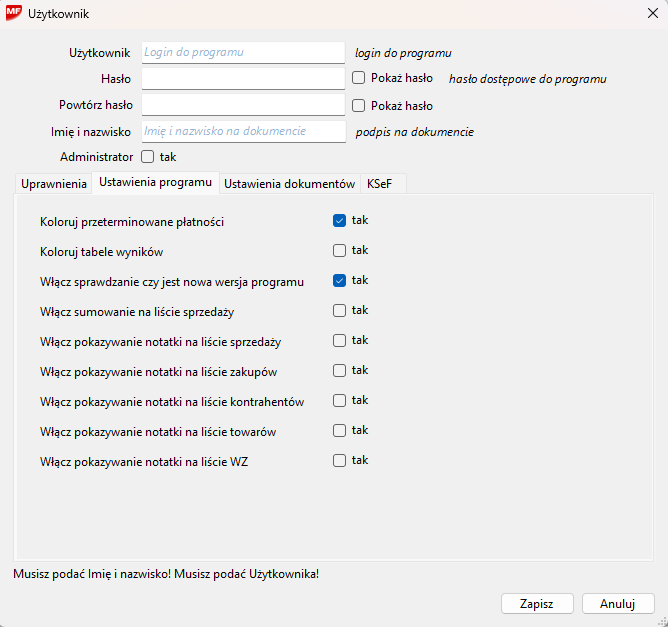Click the Powtórz hasło field
Image resolution: width=668 pixels, height=627 pixels.
pos(243,105)
